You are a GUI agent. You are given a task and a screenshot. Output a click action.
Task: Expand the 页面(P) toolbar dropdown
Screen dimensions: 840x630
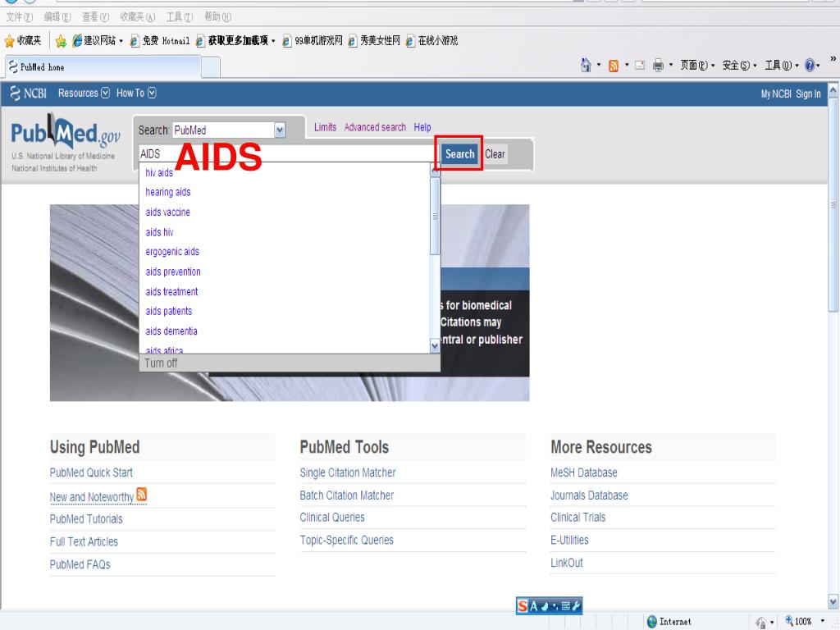pos(697,66)
